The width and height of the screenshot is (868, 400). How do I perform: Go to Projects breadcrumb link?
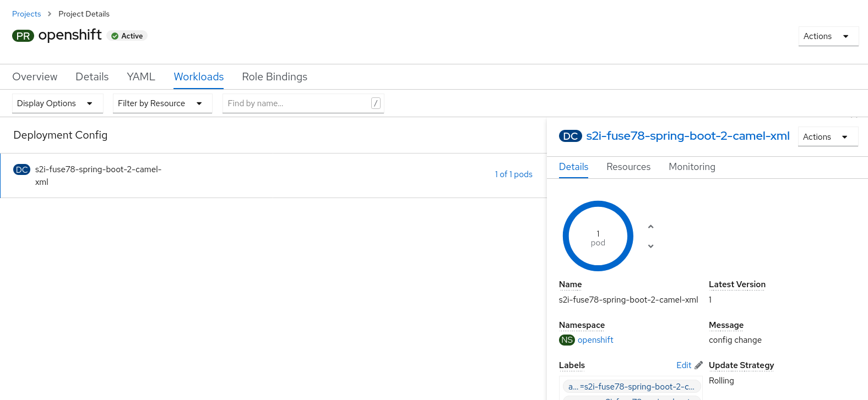[26, 14]
